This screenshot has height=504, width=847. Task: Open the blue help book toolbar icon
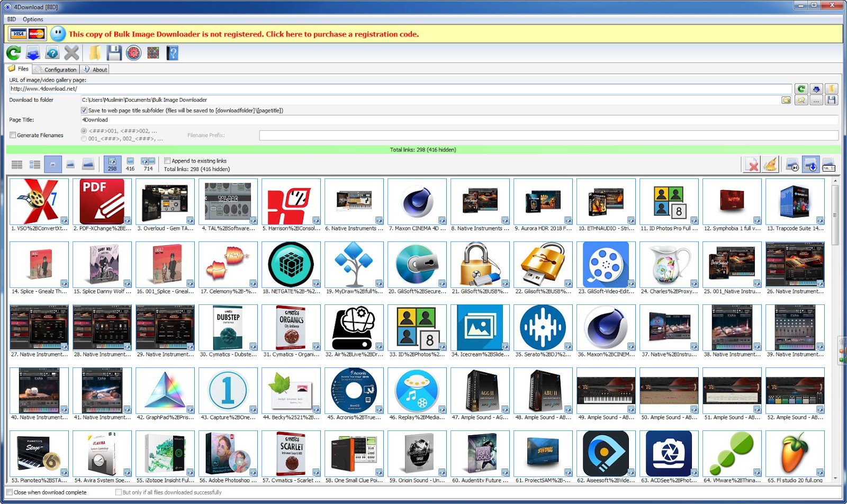pyautogui.click(x=172, y=53)
